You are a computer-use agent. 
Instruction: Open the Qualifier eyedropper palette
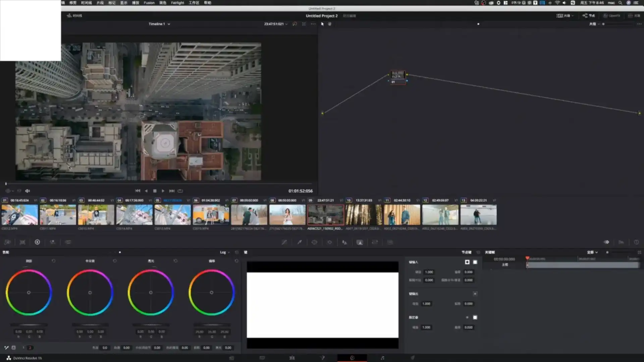(300, 242)
